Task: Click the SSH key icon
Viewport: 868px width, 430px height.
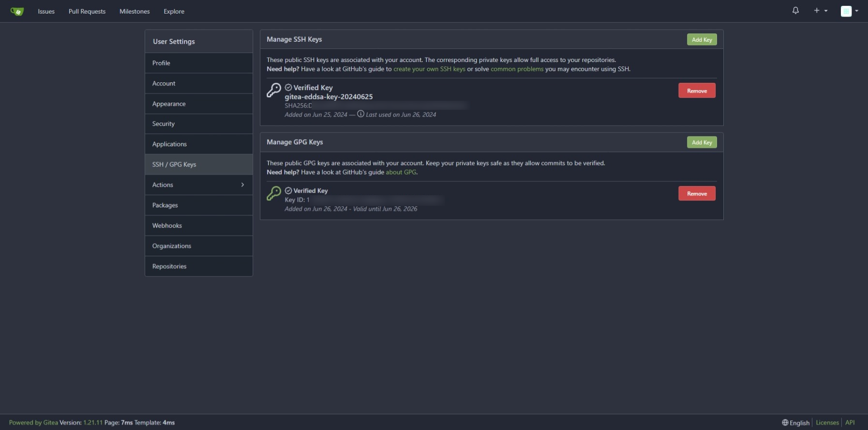Action: coord(274,90)
